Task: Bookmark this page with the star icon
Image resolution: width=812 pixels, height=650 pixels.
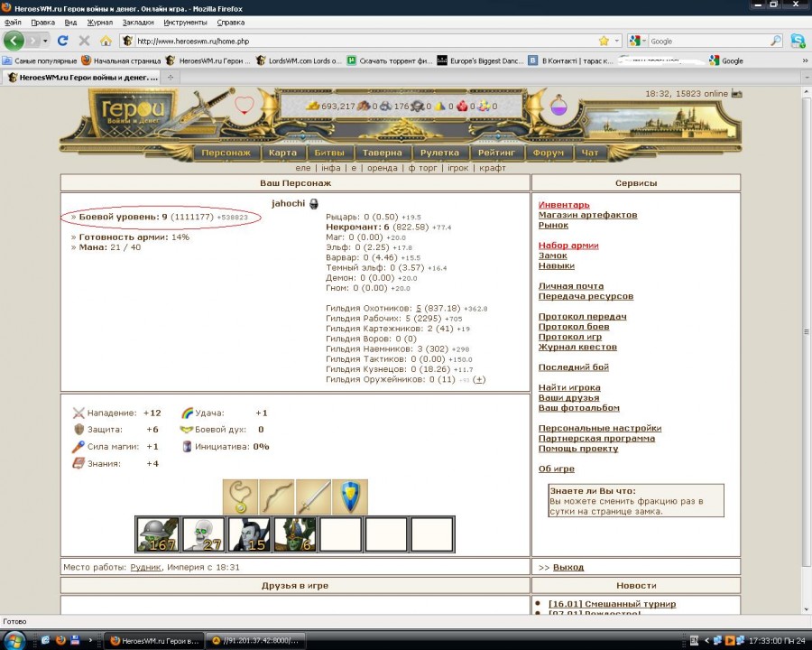Action: tap(604, 41)
